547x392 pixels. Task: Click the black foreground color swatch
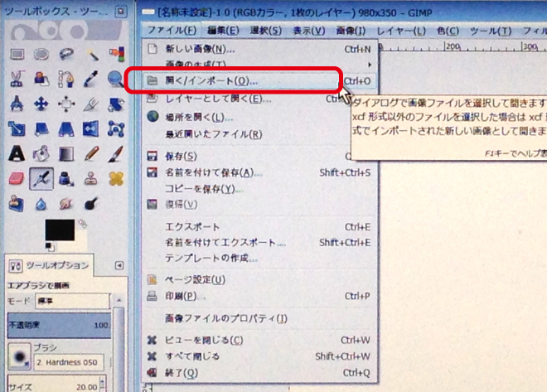coord(60,230)
